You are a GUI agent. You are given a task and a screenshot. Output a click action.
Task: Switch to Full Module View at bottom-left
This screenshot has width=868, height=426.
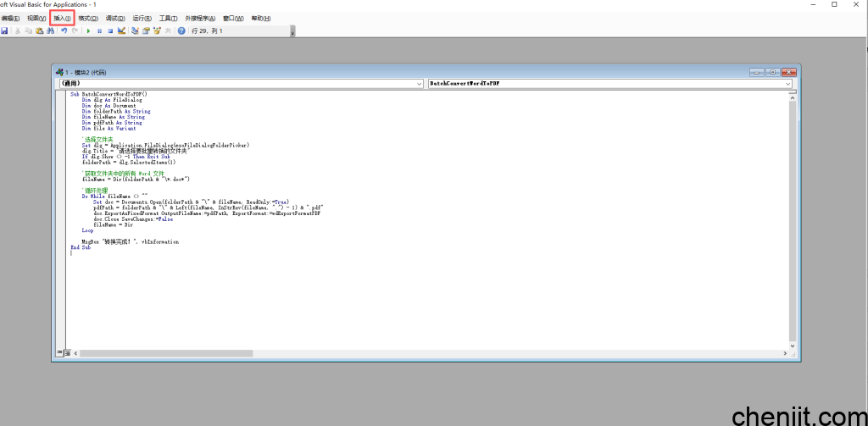coord(66,352)
